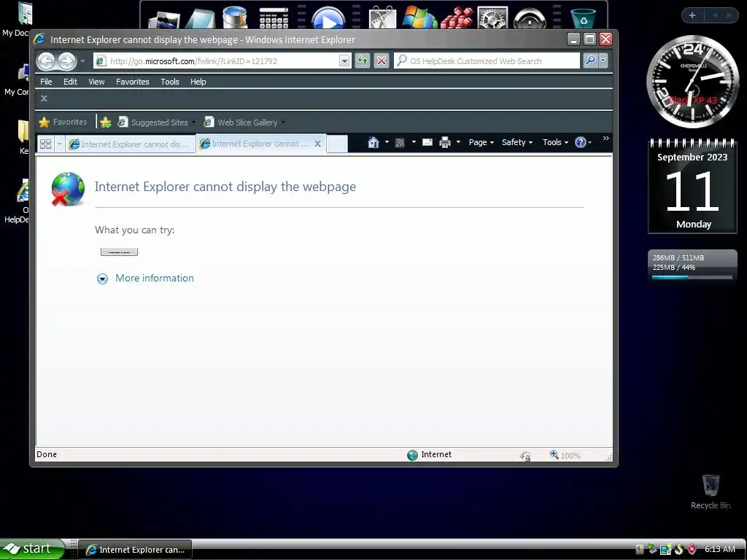Open search provider dropdown next to magnifier
Image resolution: width=747 pixels, height=560 pixels.
click(x=603, y=61)
